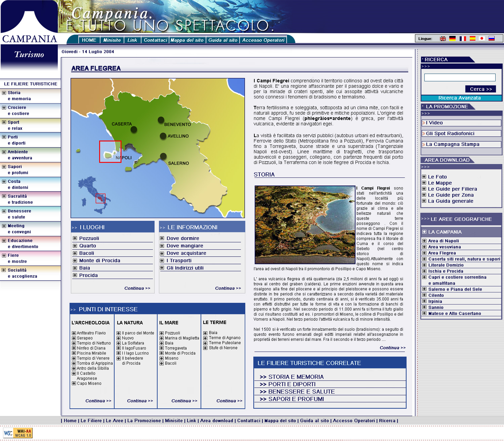Open Cilento in the geographic areas list

tap(436, 295)
